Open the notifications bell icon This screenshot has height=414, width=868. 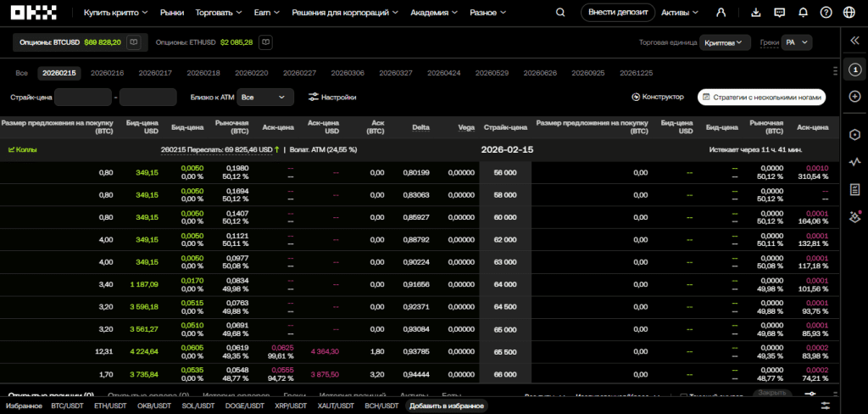click(803, 12)
